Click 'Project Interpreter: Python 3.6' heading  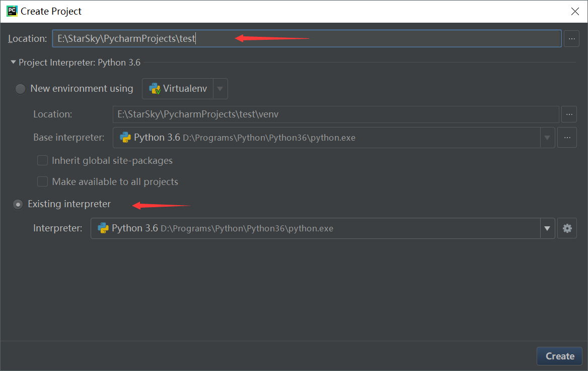pyautogui.click(x=80, y=63)
